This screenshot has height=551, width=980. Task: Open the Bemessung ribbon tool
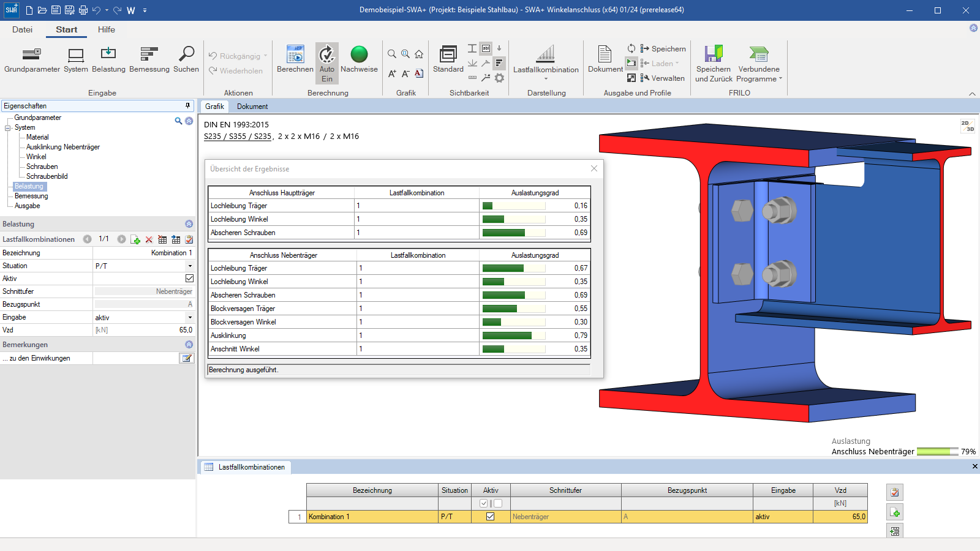[149, 60]
